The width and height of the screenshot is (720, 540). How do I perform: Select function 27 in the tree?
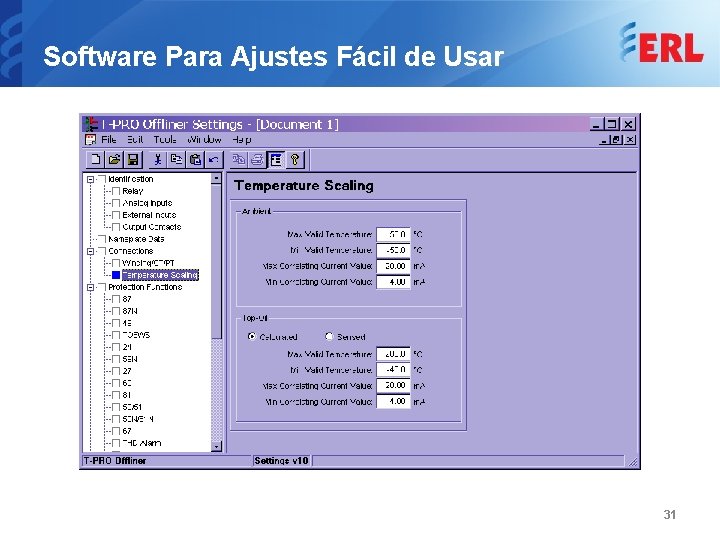127,371
